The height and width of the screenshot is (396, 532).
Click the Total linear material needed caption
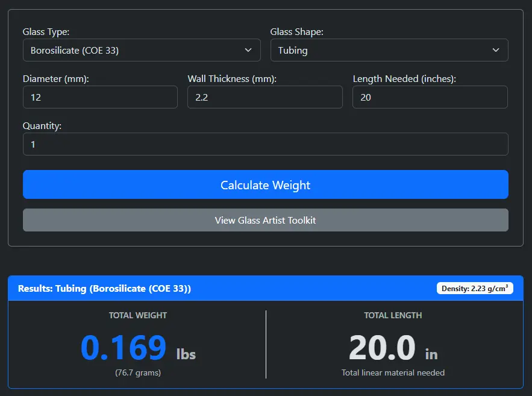[x=392, y=372]
